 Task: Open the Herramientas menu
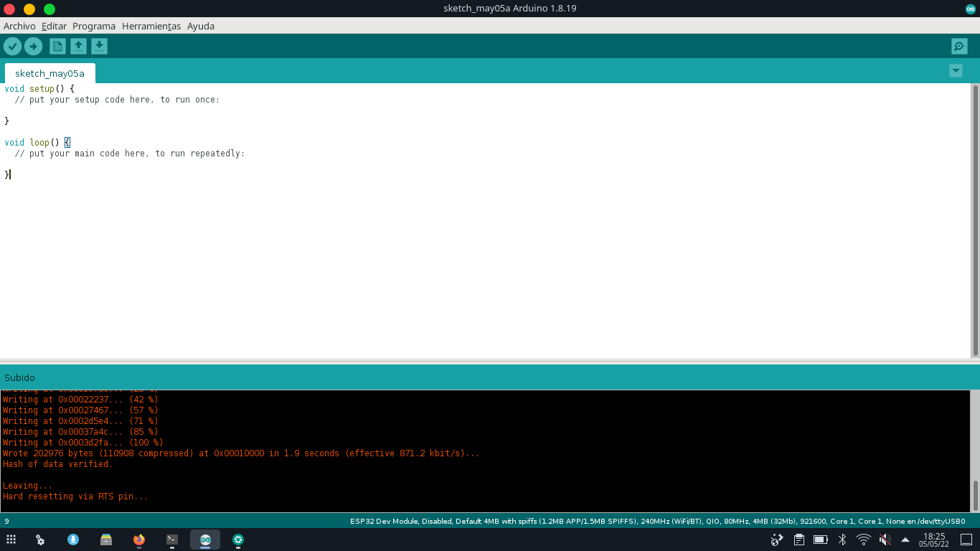(x=151, y=26)
